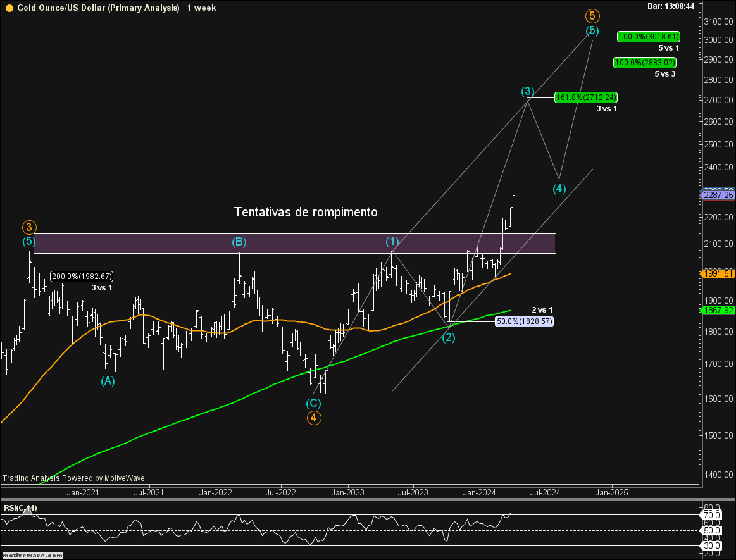Select the orange circled 4 wave label
The width and height of the screenshot is (736, 560).
tap(314, 418)
